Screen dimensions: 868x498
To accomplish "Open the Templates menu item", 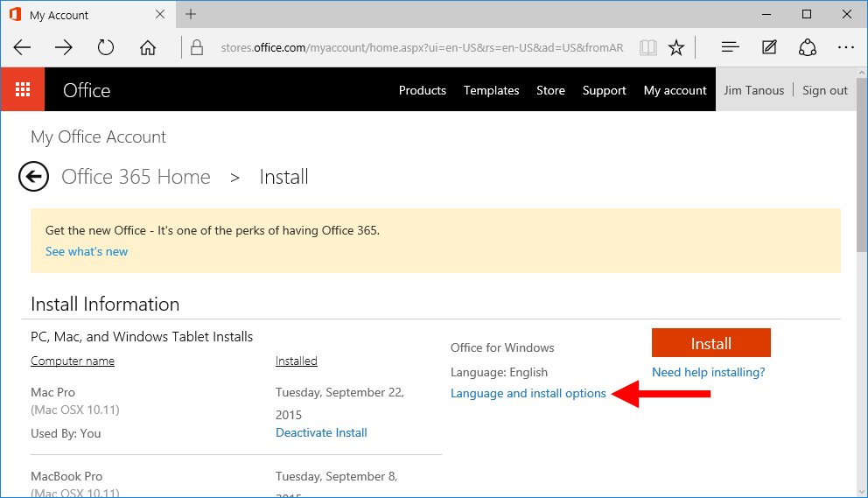I will (x=491, y=90).
